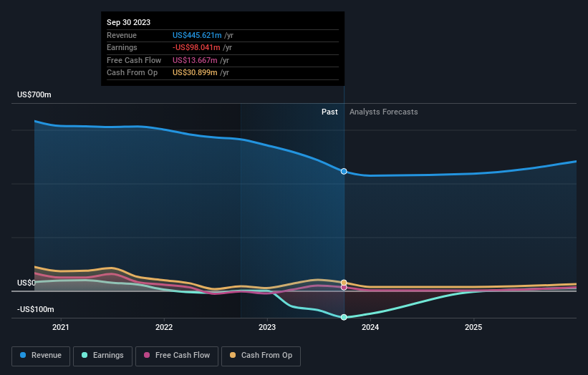Click the pink Free Cash Flow legend dot
This screenshot has height=375, width=588.
coord(147,355)
